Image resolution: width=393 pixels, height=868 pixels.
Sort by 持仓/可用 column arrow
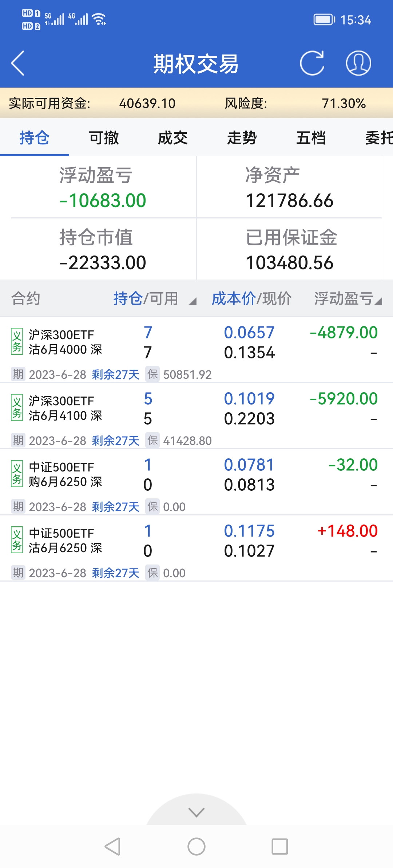tap(192, 301)
